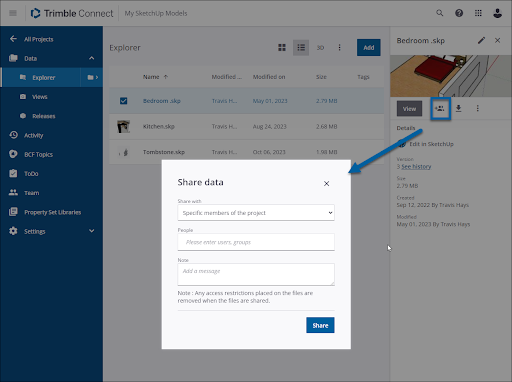Open the Kitchen.skp file name
512x382 pixels.
[x=159, y=127]
